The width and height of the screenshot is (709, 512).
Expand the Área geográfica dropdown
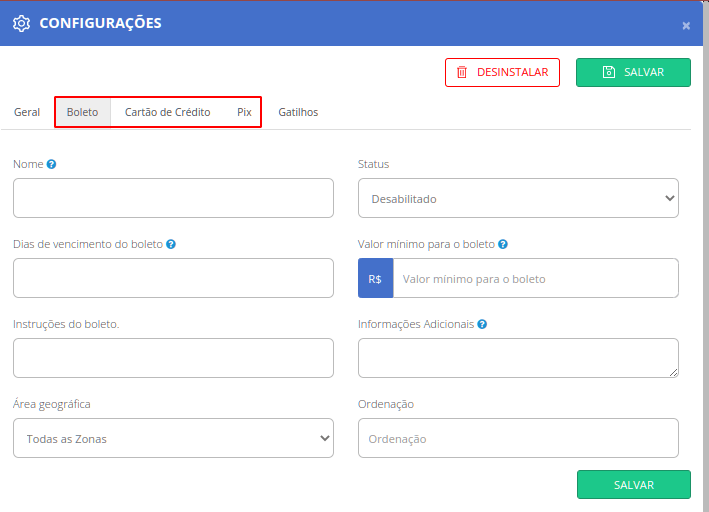click(173, 438)
